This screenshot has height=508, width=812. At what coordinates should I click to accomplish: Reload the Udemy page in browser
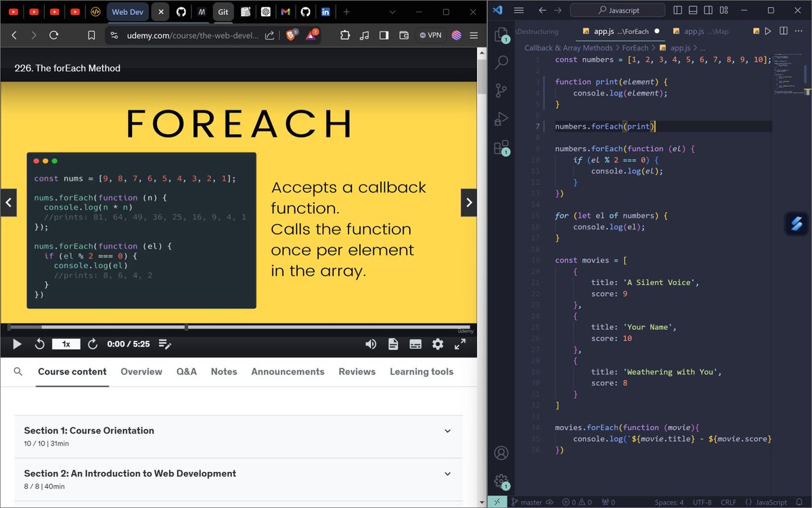53,35
